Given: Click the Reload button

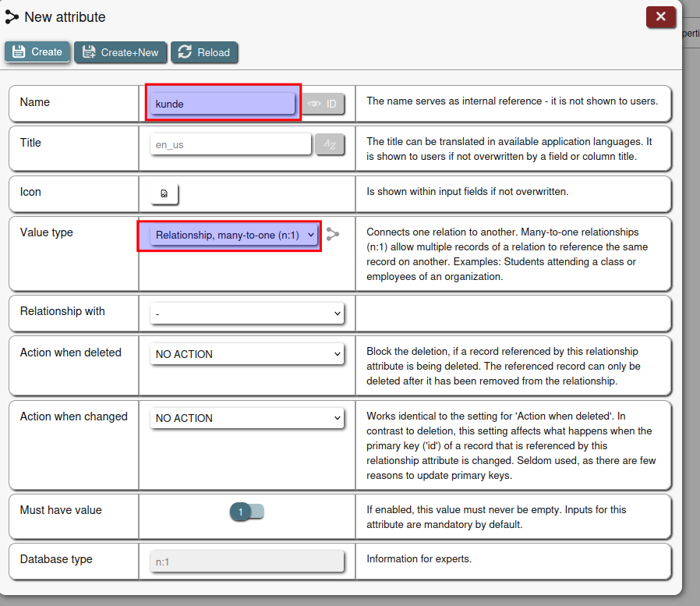Looking at the screenshot, I should pyautogui.click(x=204, y=52).
